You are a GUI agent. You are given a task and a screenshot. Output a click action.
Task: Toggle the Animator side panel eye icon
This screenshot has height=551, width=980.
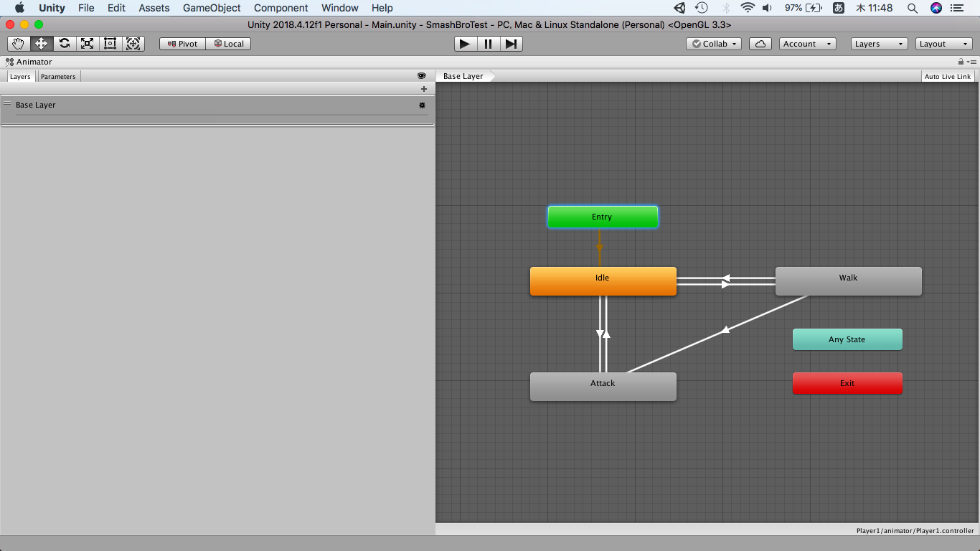(x=422, y=76)
